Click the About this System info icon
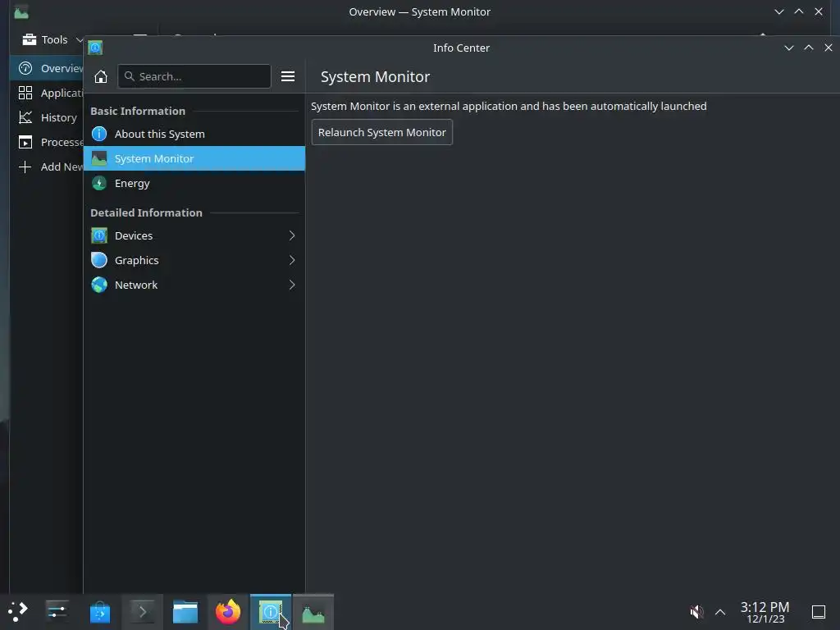This screenshot has height=630, width=840. [x=99, y=134]
